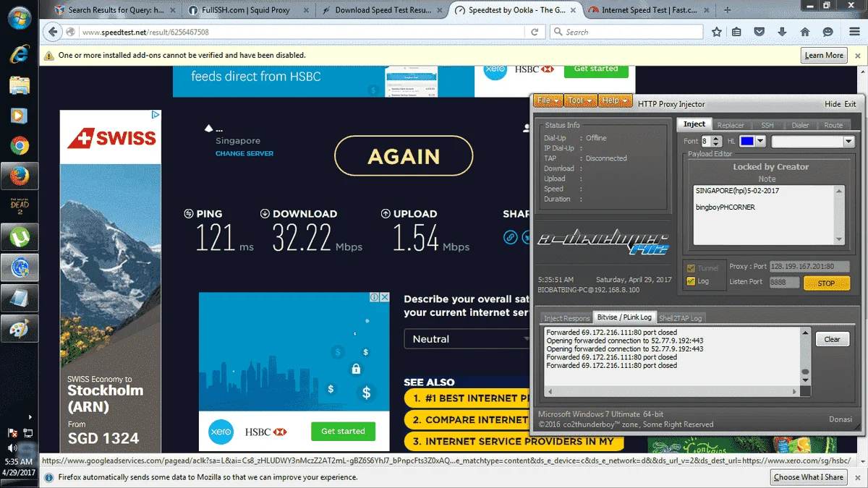Viewport: 868px width, 488px height.
Task: Open uTorrent from the taskbar
Action: [19, 236]
